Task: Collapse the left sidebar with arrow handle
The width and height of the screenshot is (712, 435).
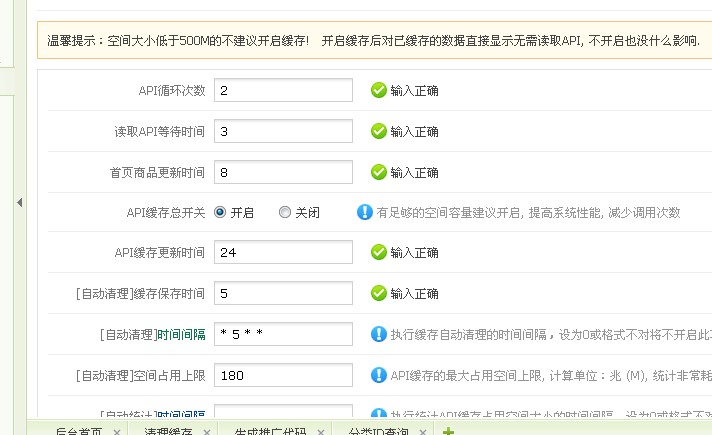Action: click(19, 202)
